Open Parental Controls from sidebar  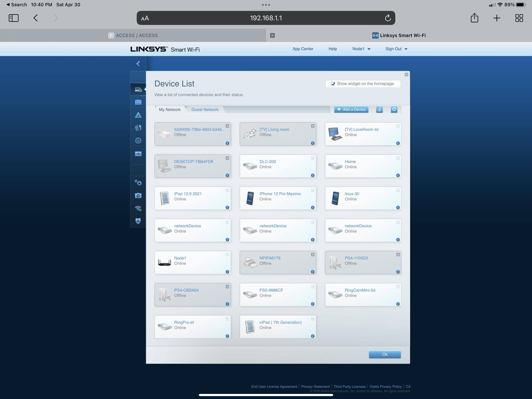[138, 115]
